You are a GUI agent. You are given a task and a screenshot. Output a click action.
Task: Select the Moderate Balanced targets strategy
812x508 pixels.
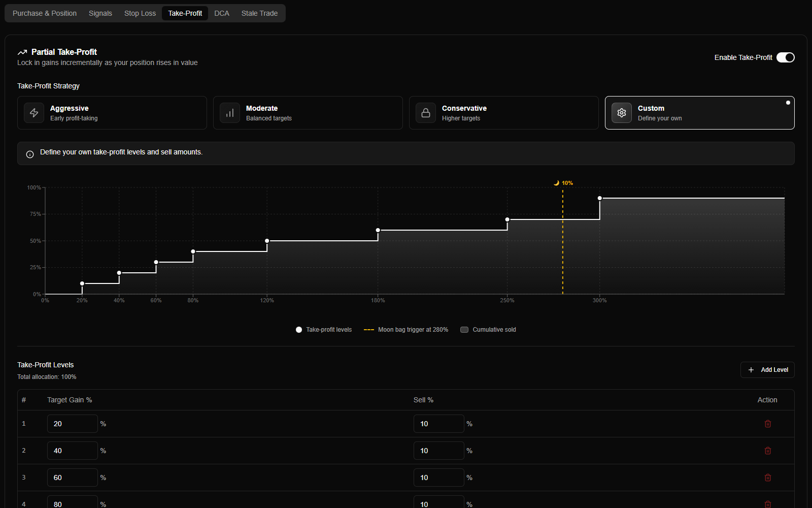(308, 113)
